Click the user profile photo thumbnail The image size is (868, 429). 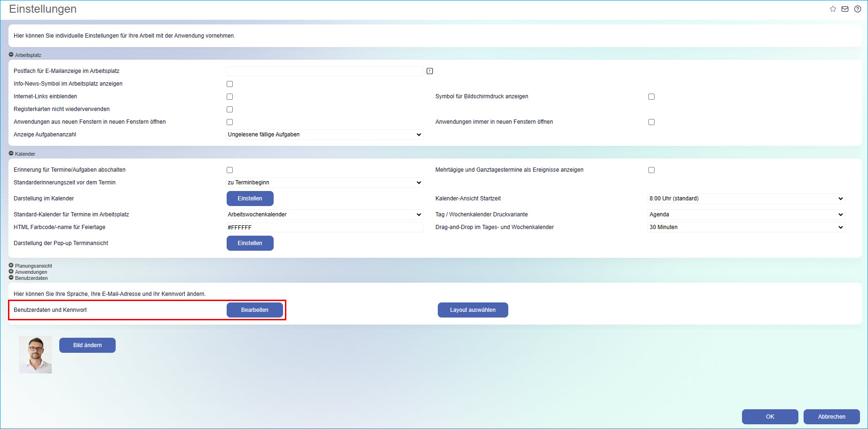pyautogui.click(x=35, y=355)
